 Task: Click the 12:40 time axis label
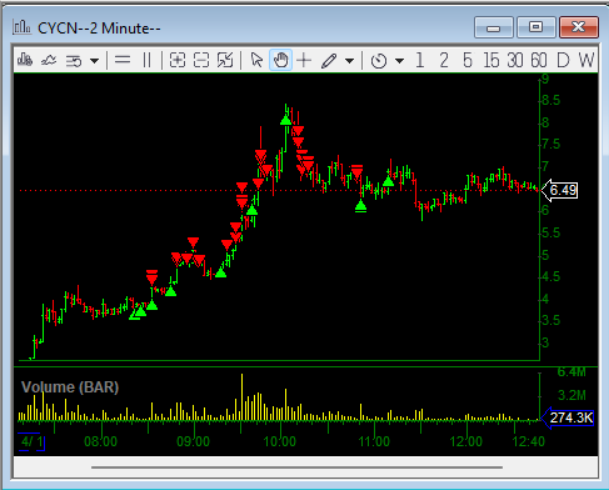click(x=529, y=441)
